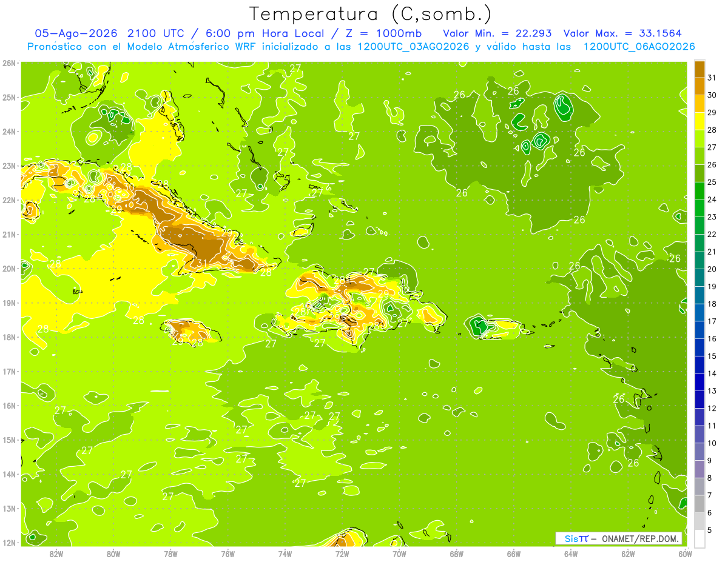Image resolution: width=728 pixels, height=562 pixels.
Task: Click the color scale label '10'
Action: click(x=712, y=443)
